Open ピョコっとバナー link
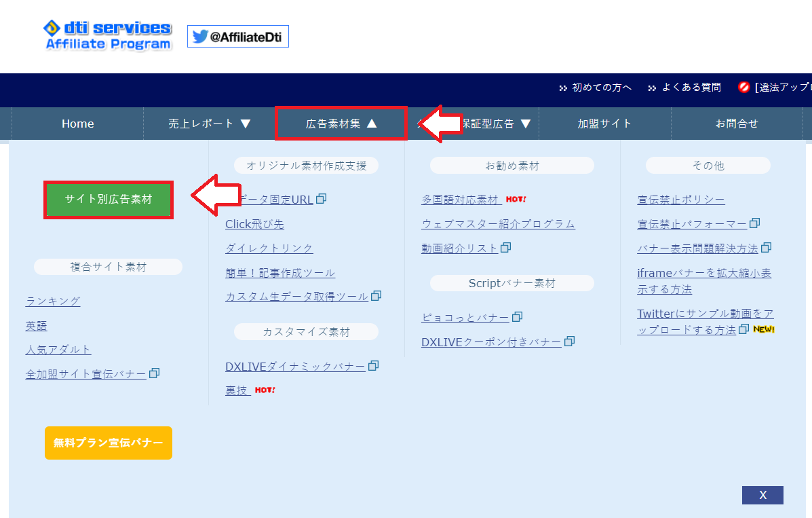 (x=465, y=317)
